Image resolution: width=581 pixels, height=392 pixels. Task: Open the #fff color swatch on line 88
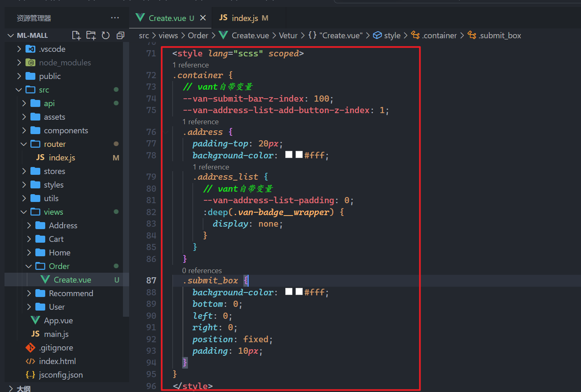pos(299,292)
